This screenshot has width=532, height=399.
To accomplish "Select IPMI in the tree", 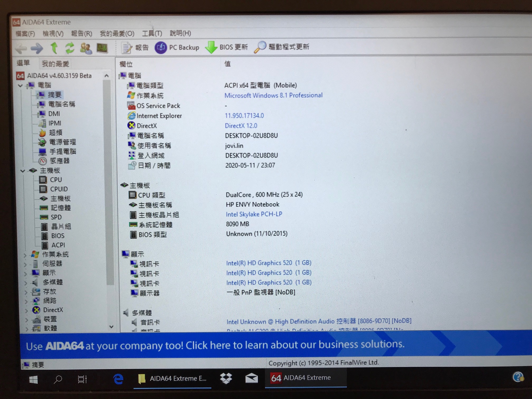I will 50,123.
